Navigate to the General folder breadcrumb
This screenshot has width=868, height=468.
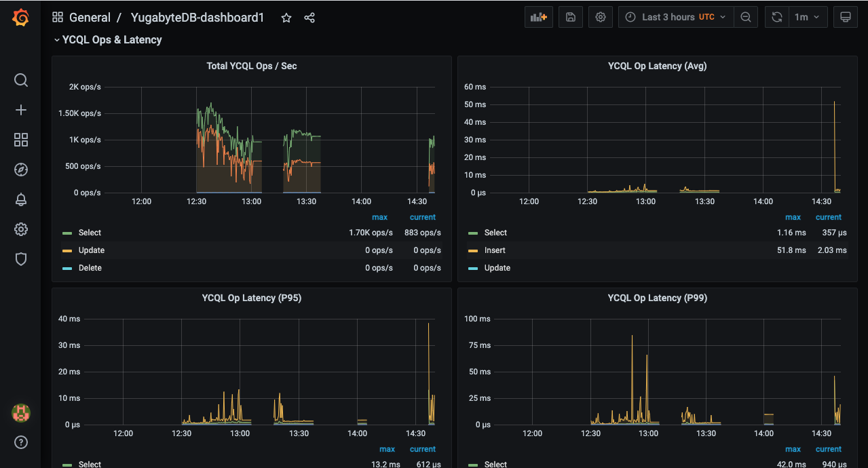point(90,18)
